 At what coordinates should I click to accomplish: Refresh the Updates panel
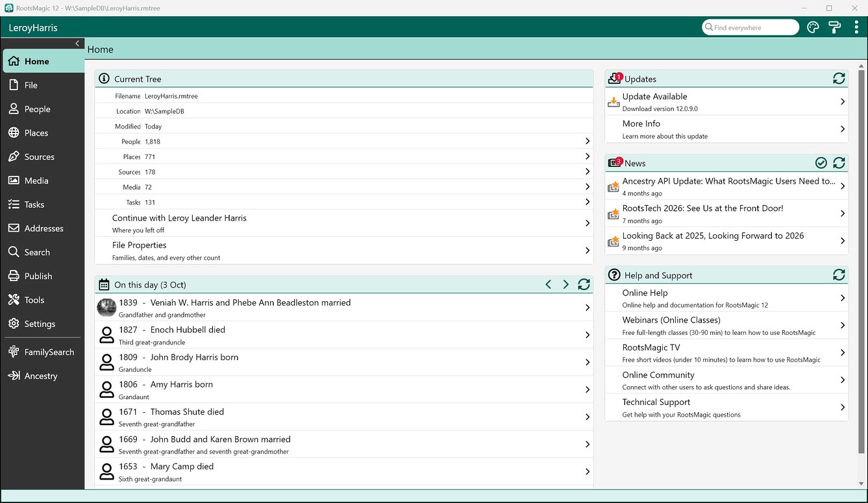pyautogui.click(x=839, y=79)
